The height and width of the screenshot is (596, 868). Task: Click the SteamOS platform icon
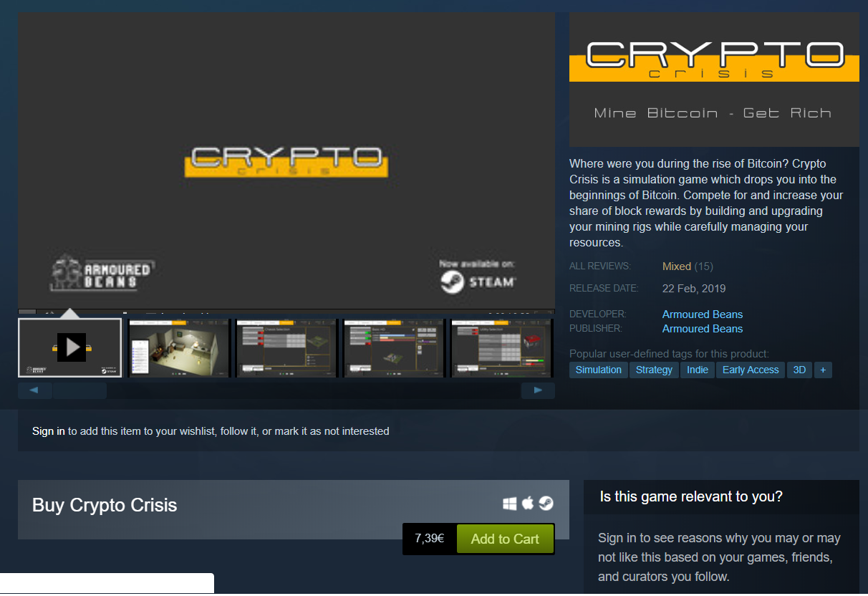[x=546, y=504]
